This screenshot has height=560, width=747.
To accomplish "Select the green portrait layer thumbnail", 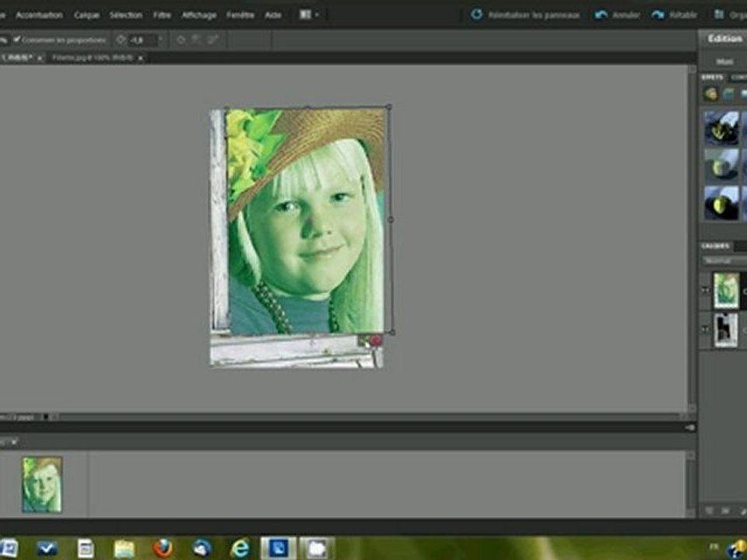I will point(726,290).
